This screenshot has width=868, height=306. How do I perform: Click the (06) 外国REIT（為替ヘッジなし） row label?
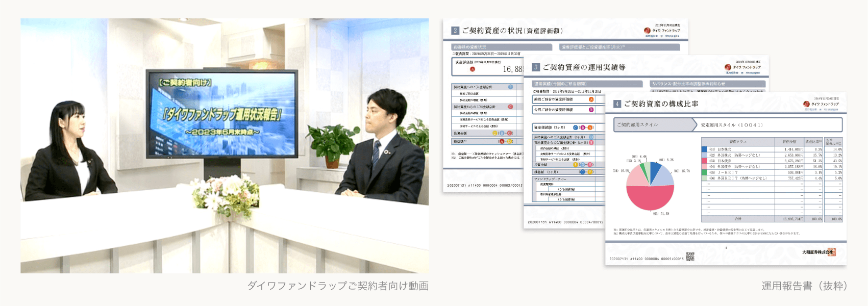(x=738, y=178)
